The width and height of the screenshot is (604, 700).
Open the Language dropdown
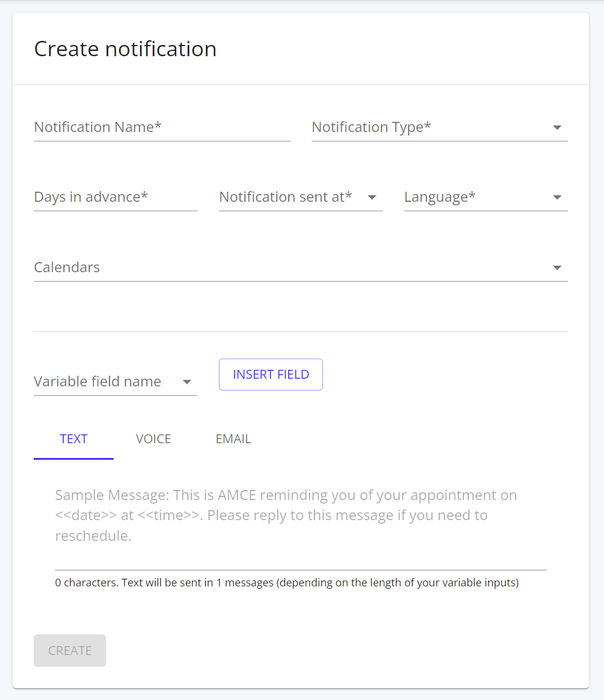tap(476, 197)
